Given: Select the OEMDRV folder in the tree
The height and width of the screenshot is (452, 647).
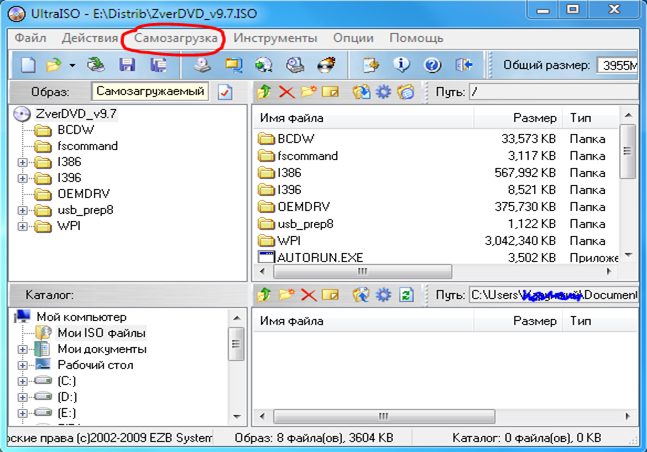Looking at the screenshot, I should click(83, 194).
